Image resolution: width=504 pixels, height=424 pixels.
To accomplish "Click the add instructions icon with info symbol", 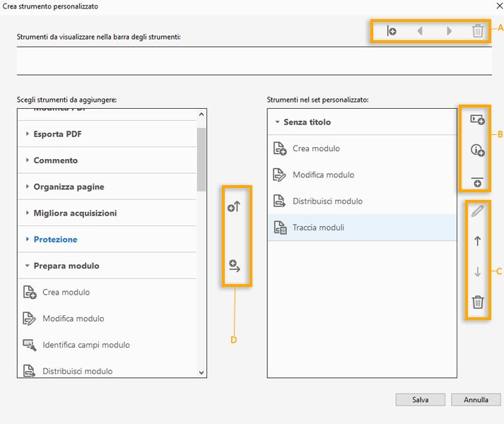I will pyautogui.click(x=477, y=150).
